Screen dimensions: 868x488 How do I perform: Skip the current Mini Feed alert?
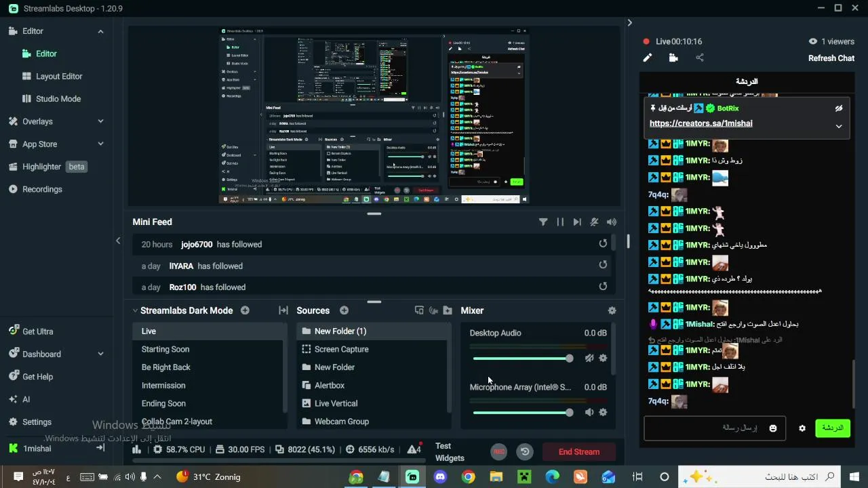[x=577, y=222]
